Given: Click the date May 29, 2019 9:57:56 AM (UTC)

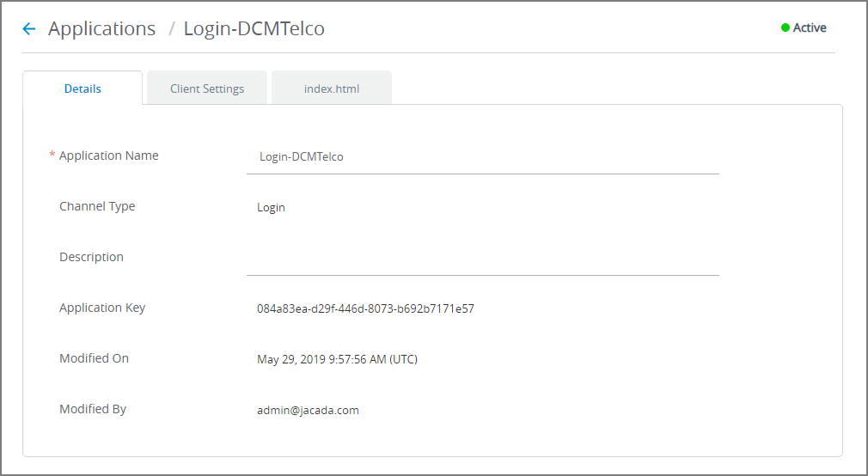Looking at the screenshot, I should pos(337,360).
